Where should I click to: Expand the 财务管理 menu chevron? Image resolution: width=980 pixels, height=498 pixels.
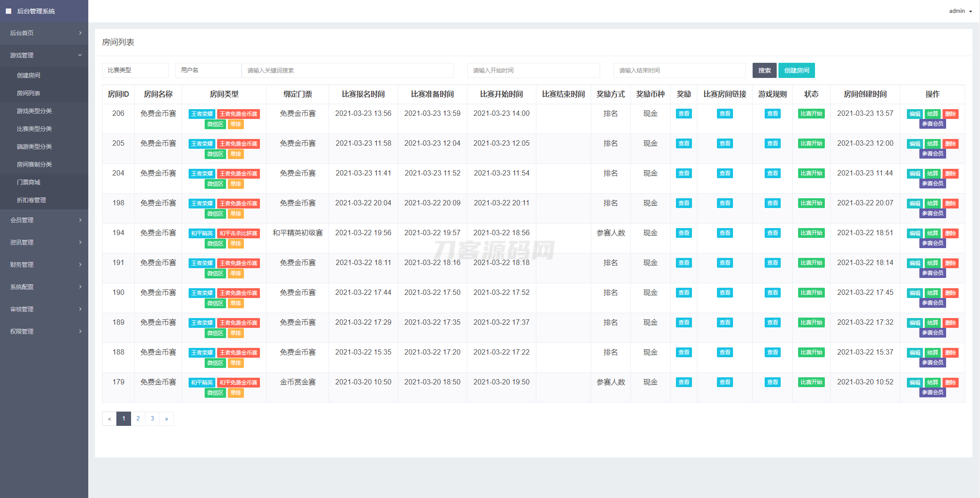click(80, 265)
